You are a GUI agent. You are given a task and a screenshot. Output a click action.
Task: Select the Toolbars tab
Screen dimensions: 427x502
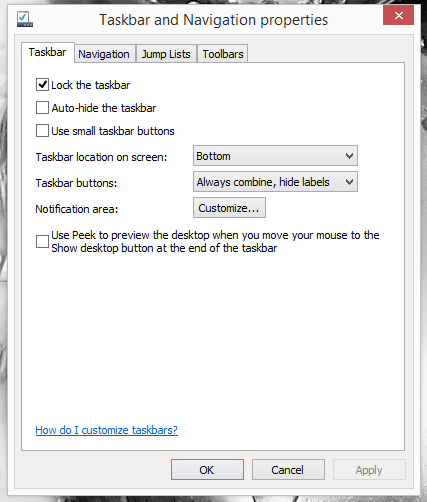pyautogui.click(x=223, y=54)
